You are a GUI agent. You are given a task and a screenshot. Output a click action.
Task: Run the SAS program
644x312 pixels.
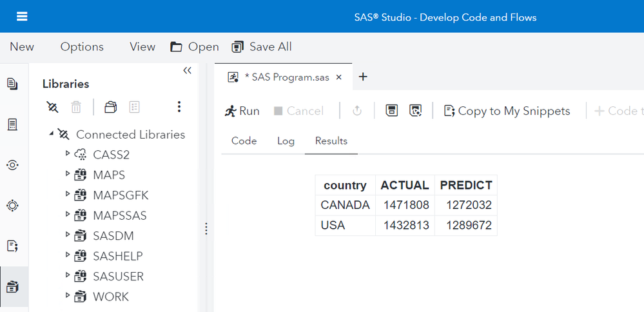242,111
